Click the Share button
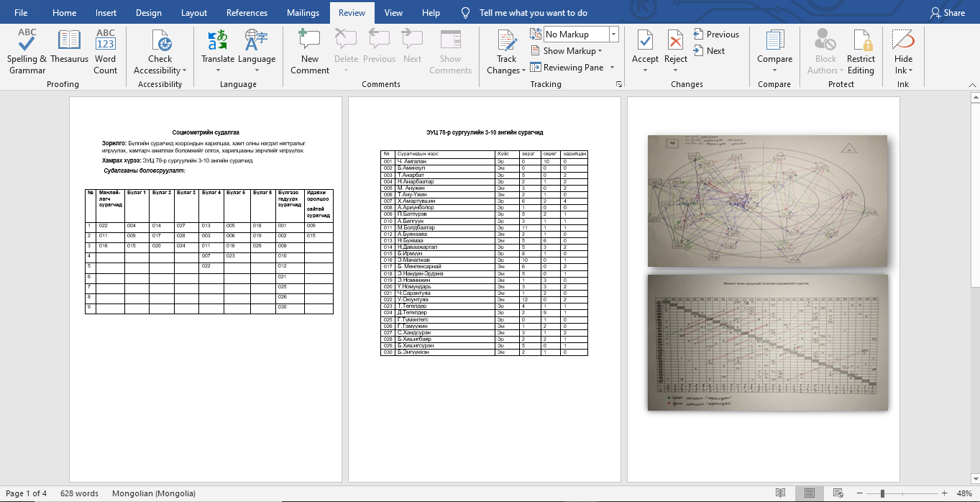 [947, 13]
